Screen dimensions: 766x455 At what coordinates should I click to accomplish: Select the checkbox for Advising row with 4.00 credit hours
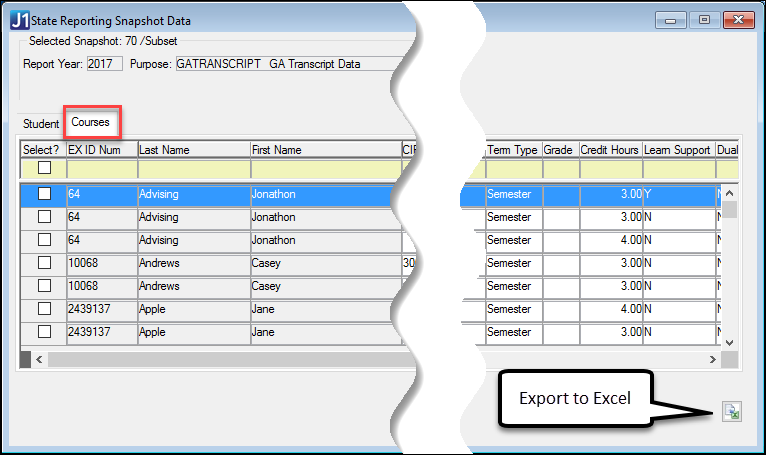click(x=44, y=239)
